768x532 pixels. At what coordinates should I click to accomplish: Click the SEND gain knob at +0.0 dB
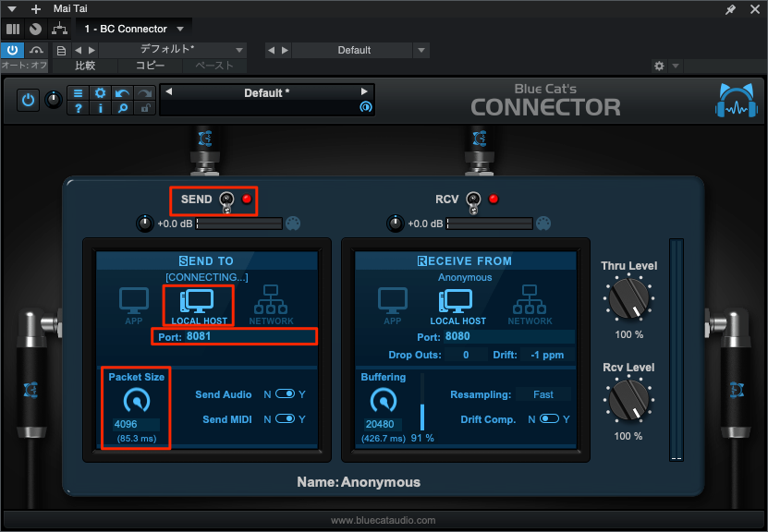pos(144,224)
